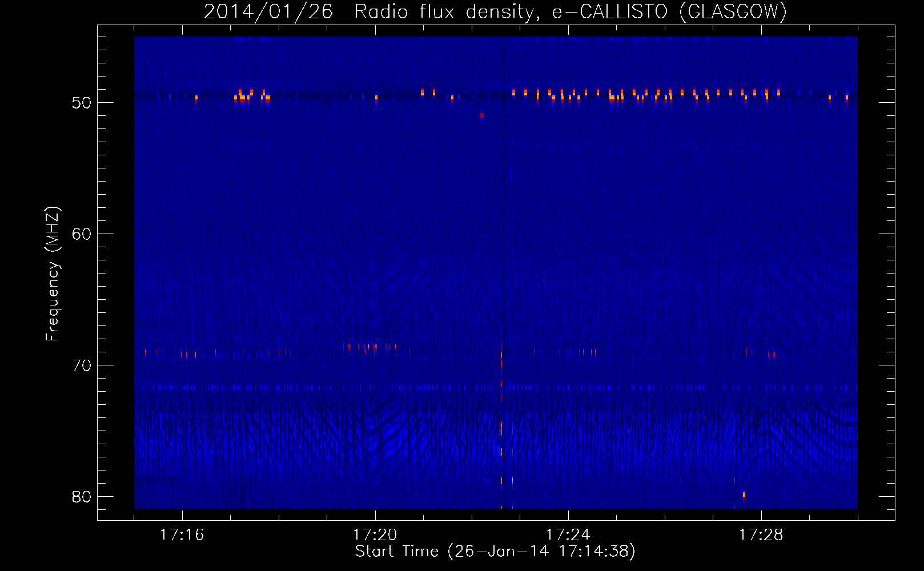Screen dimensions: 924x571
Task: Click the 50 frequency tick label
Action: 82,103
